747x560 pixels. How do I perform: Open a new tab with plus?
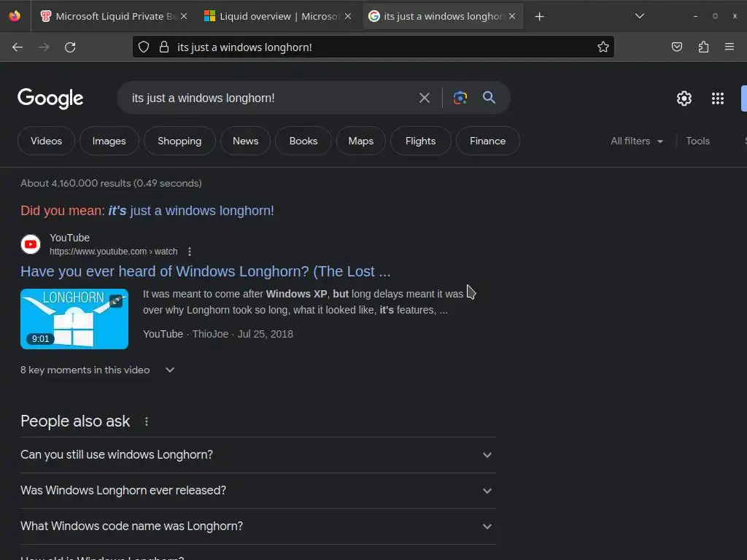[x=539, y=17]
